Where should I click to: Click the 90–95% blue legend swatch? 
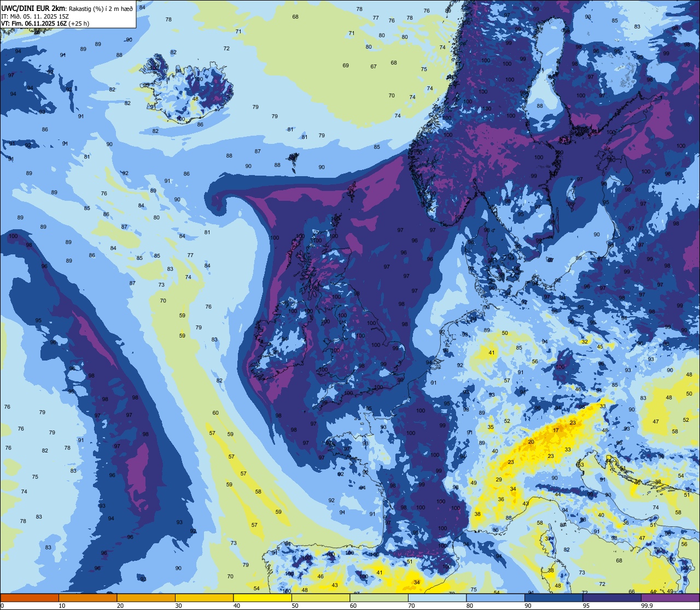pyautogui.click(x=553, y=597)
